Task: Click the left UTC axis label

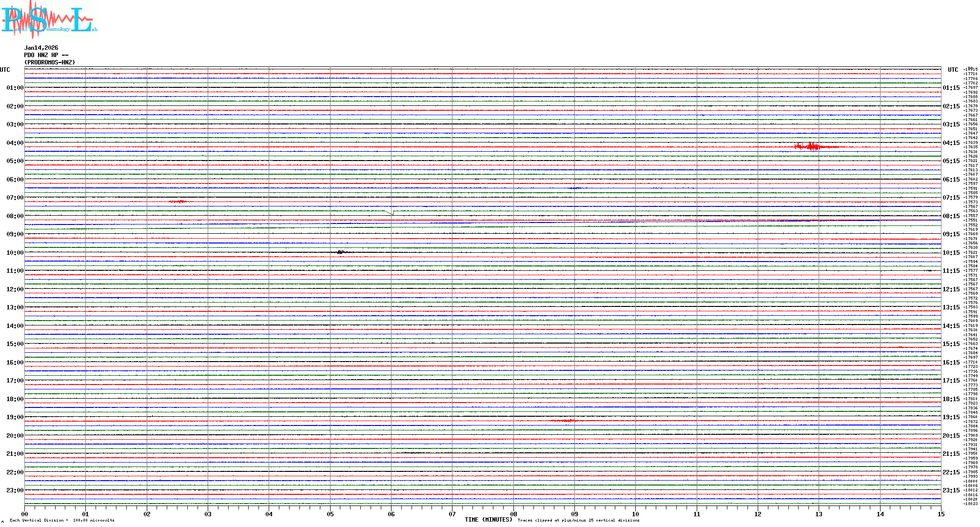Action: [x=5, y=70]
